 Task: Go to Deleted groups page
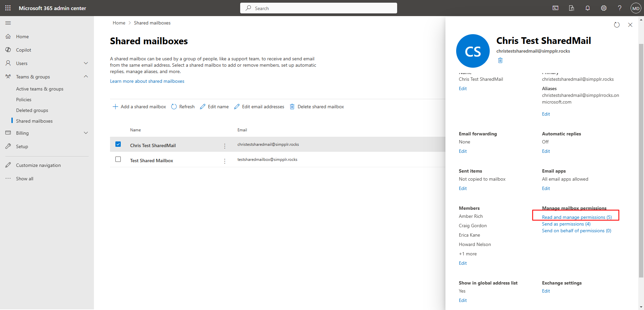click(x=32, y=110)
